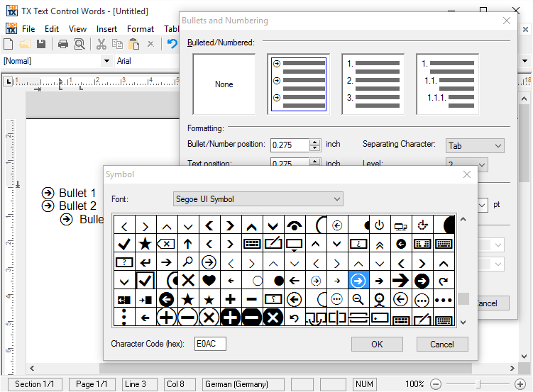Select the heart symbol in grid
The height and width of the screenshot is (392, 533).
click(209, 280)
